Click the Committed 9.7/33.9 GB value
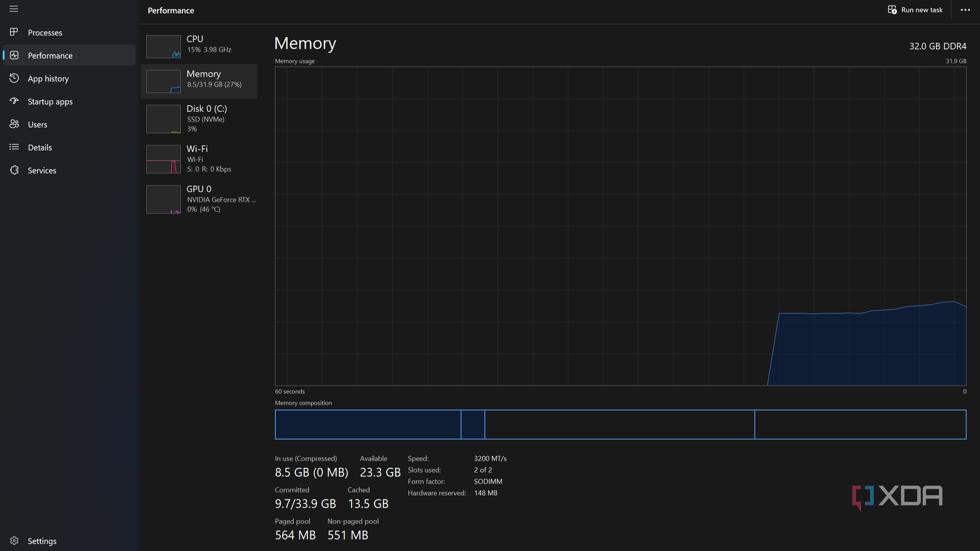The width and height of the screenshot is (980, 551). tap(305, 504)
